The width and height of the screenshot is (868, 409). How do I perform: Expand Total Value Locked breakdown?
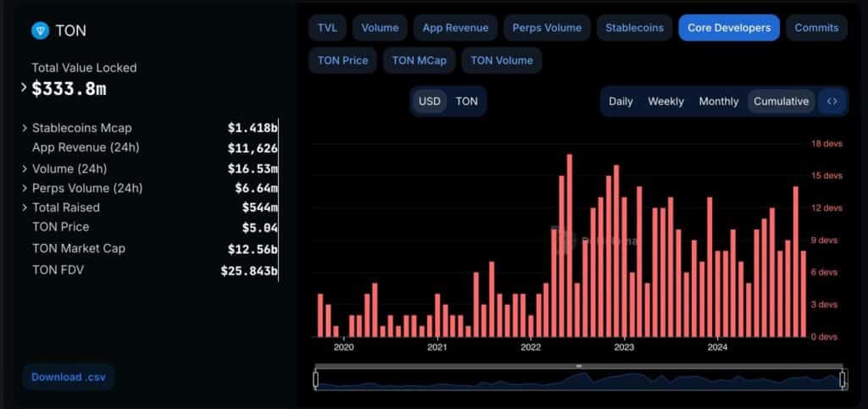[x=24, y=87]
